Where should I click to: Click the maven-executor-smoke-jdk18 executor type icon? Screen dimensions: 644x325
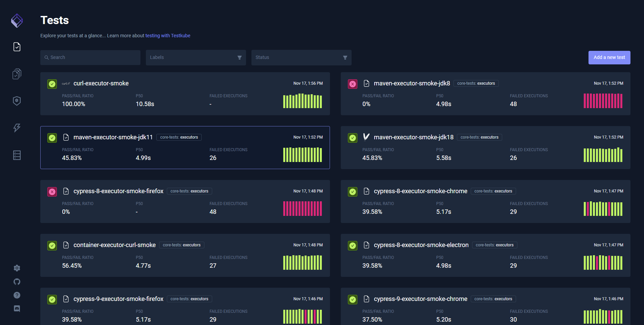(367, 137)
